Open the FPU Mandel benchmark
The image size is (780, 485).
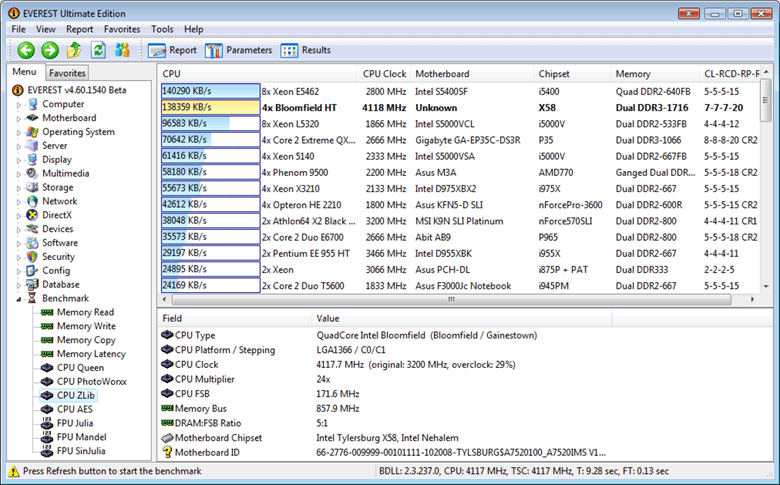(82, 437)
